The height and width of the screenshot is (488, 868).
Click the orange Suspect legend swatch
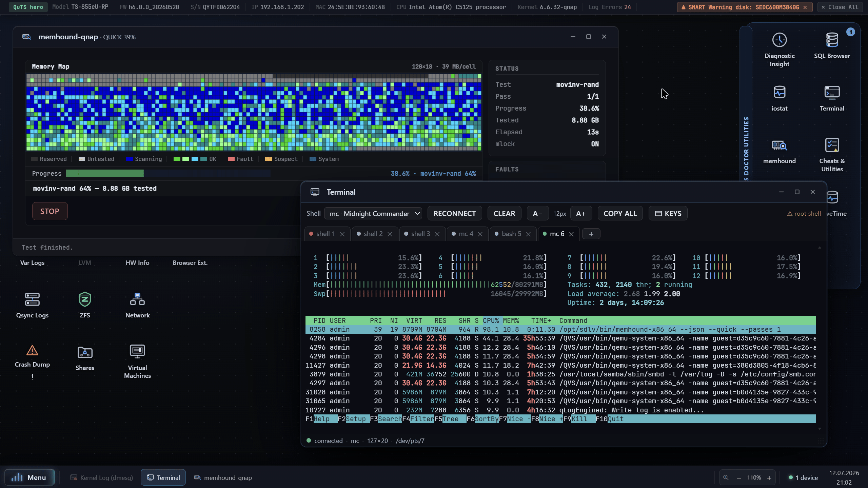(x=269, y=159)
